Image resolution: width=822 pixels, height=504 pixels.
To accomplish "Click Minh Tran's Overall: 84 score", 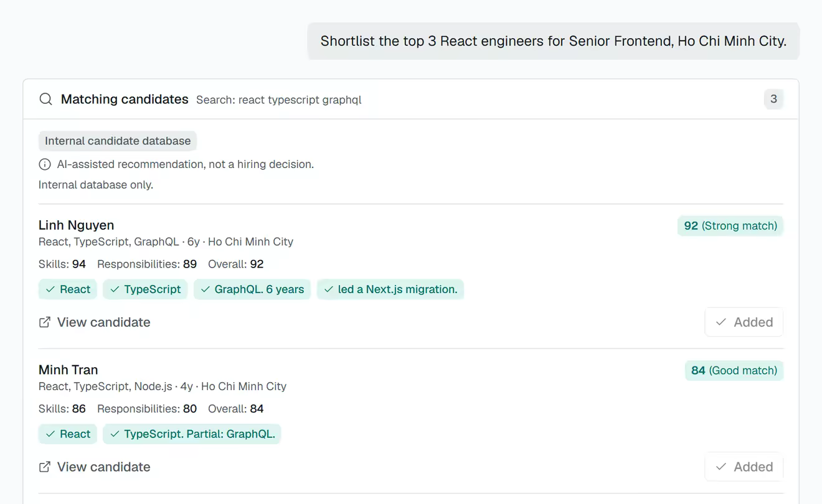I will 236,409.
